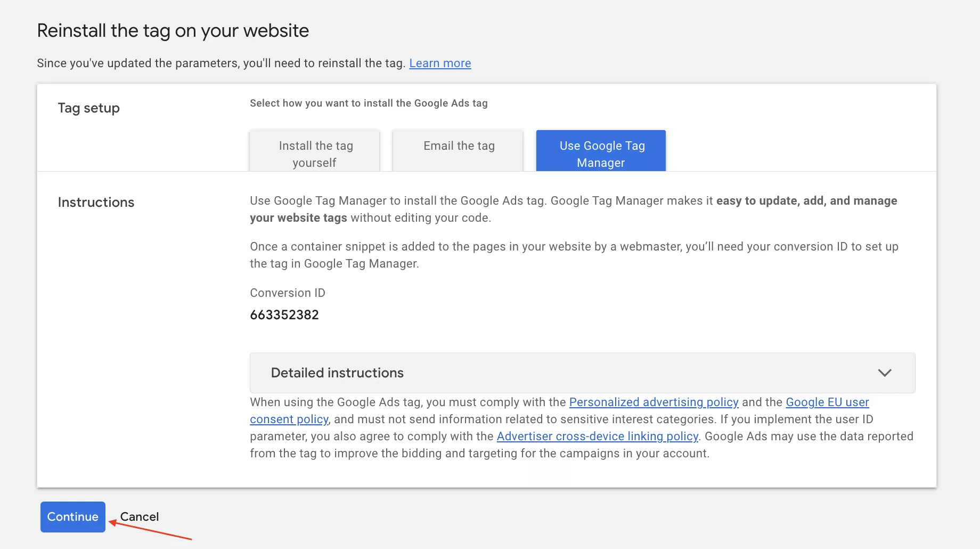The width and height of the screenshot is (980, 549).
Task: Click the conversion ID 663352382
Action: (284, 314)
